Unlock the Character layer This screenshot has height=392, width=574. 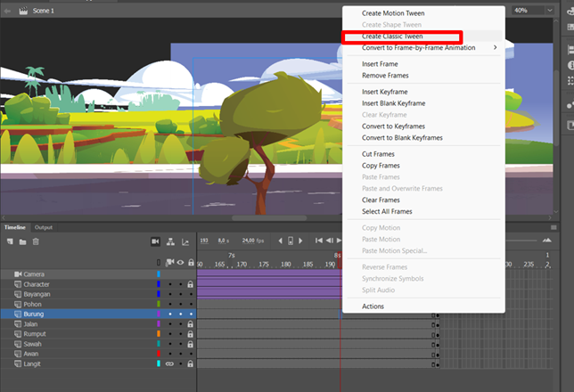(191, 284)
